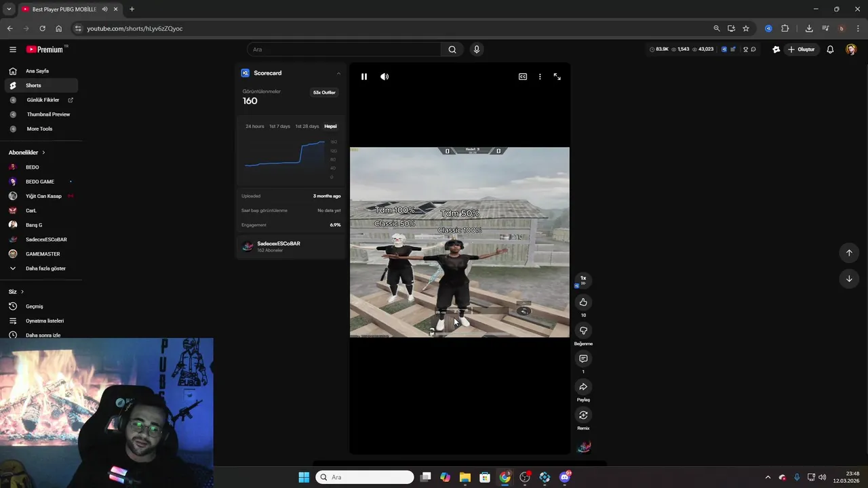Reload the page in Chrome
This screenshot has height=488, width=868.
42,28
